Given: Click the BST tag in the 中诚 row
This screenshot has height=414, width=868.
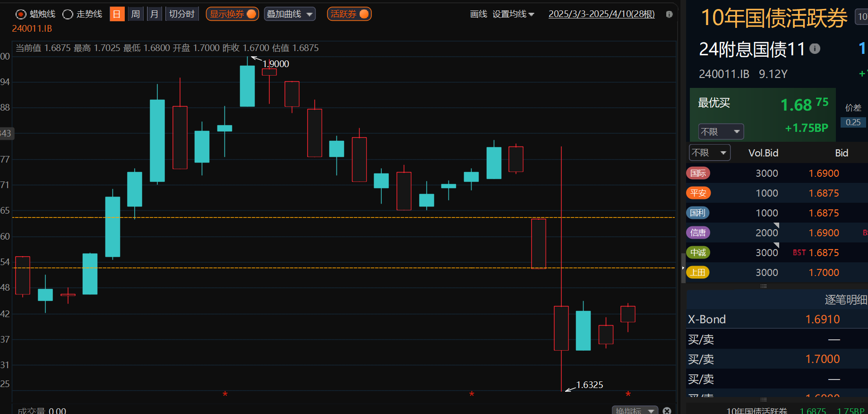Looking at the screenshot, I should coord(799,253).
